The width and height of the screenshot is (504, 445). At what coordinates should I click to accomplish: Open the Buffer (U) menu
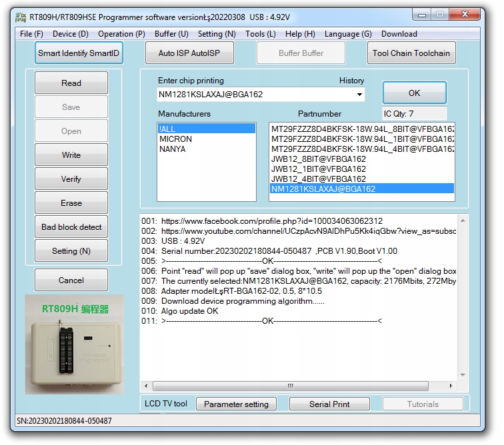(x=171, y=34)
